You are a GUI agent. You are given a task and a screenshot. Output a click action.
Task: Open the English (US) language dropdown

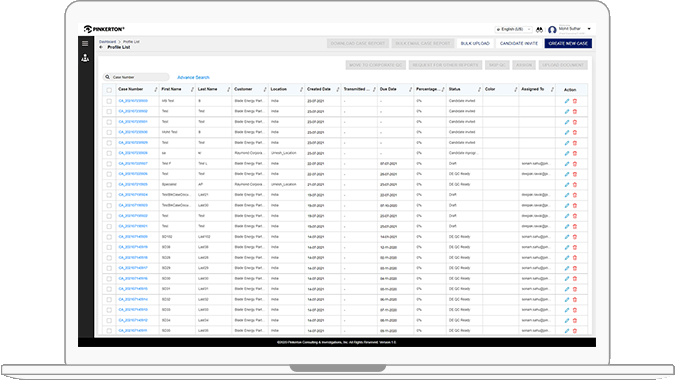pos(513,29)
